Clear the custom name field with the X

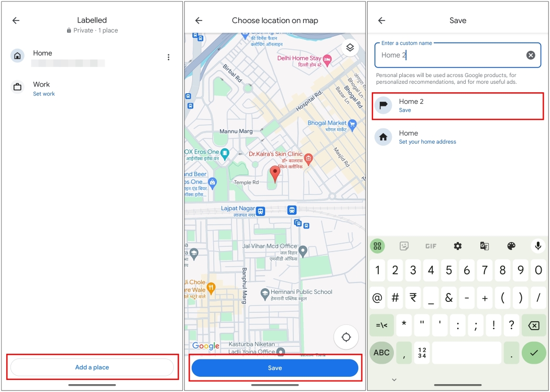coord(530,55)
